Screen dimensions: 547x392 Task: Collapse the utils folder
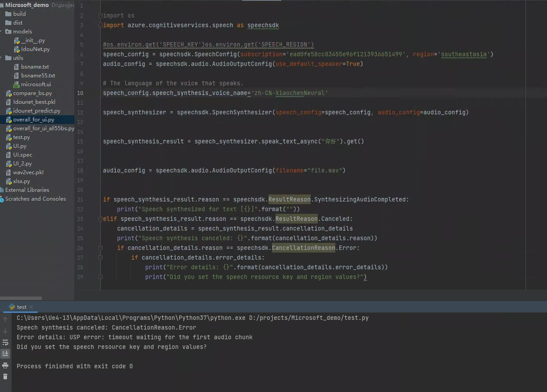(1, 58)
